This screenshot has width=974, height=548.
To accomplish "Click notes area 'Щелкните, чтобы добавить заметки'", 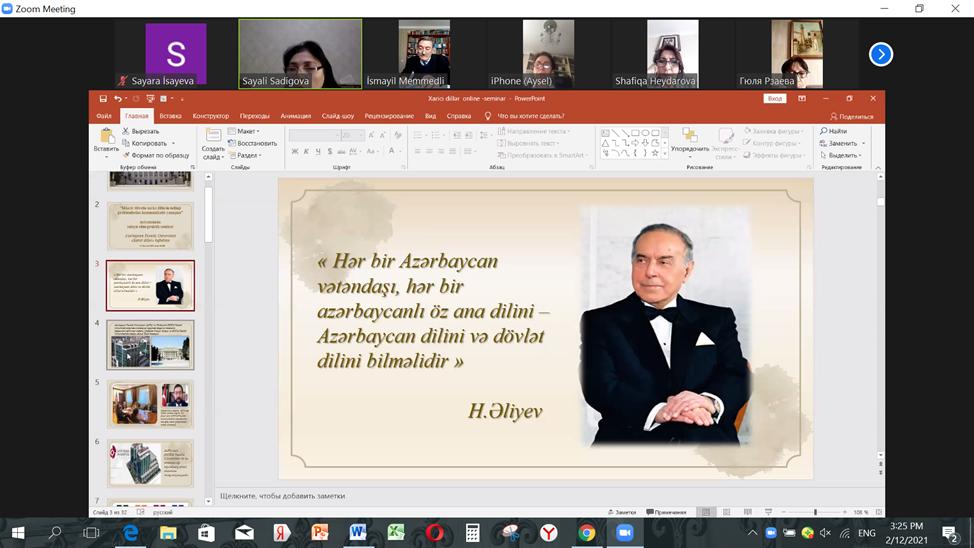I will point(283,496).
